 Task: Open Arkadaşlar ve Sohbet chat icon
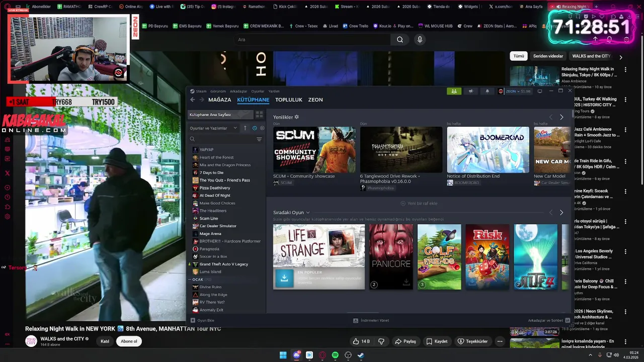tap(568, 320)
